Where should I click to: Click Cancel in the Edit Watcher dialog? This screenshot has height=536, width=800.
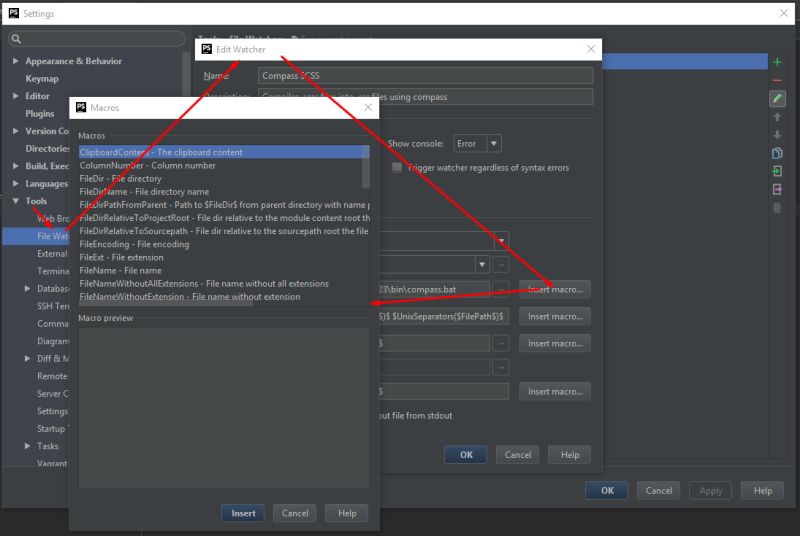pos(518,454)
